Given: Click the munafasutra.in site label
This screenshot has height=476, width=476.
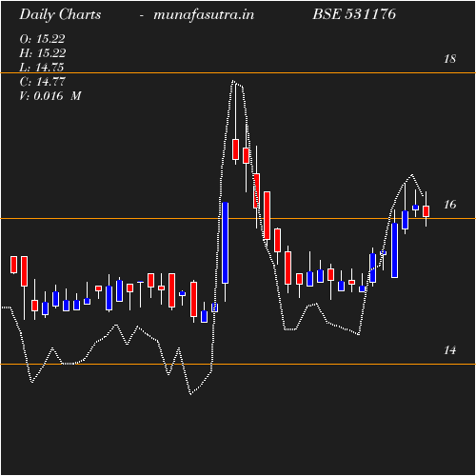Looking at the screenshot, I should [204, 14].
